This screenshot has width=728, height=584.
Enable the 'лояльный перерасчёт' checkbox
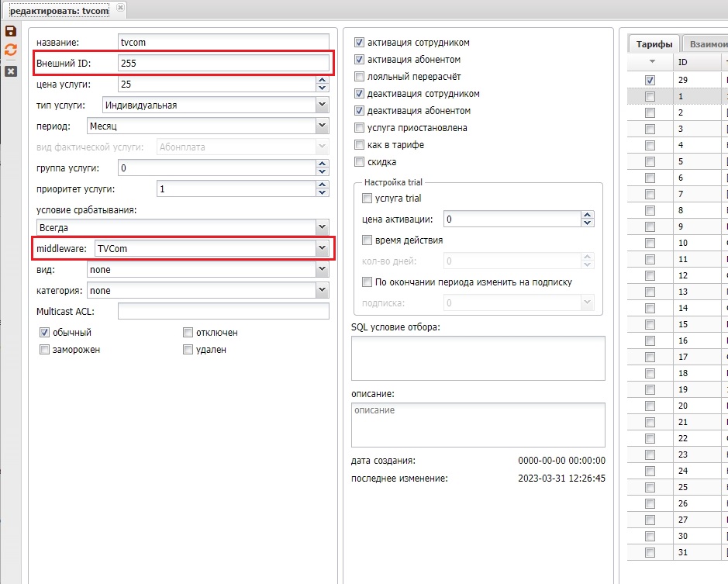tap(359, 77)
